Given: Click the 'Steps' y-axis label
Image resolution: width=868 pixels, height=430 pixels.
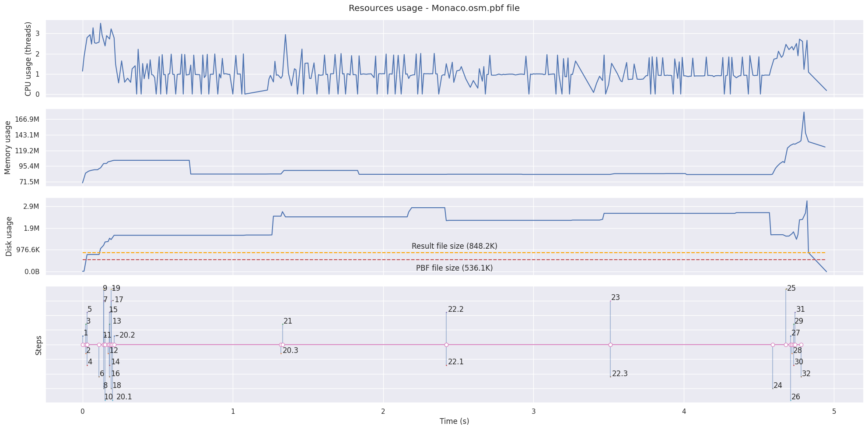Looking at the screenshot, I should tap(39, 345).
